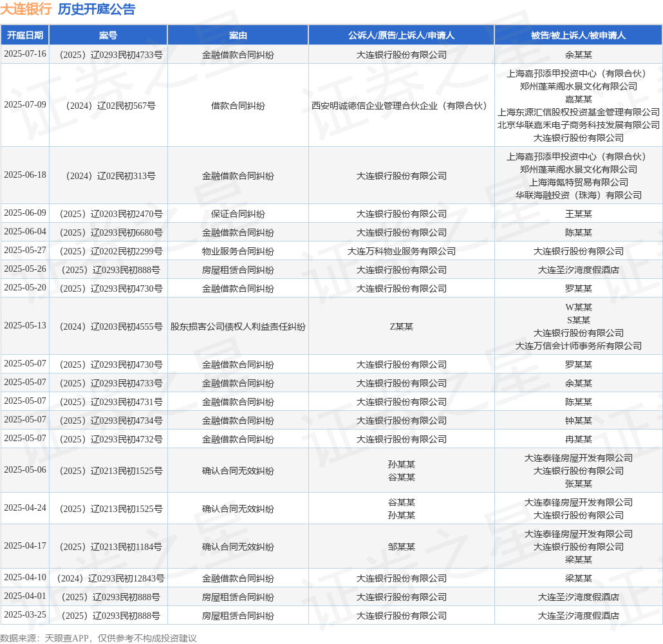The image size is (663, 644).
Task: Click the date 2025-06-18
Action: click(25, 175)
